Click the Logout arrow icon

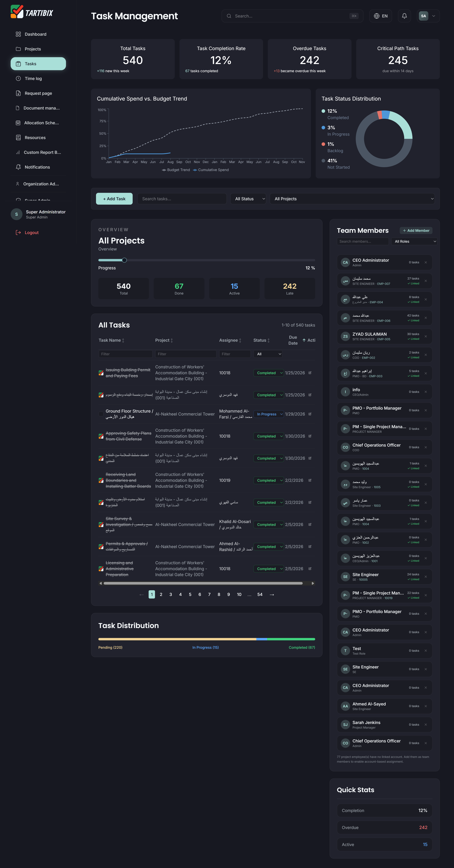coord(18,233)
